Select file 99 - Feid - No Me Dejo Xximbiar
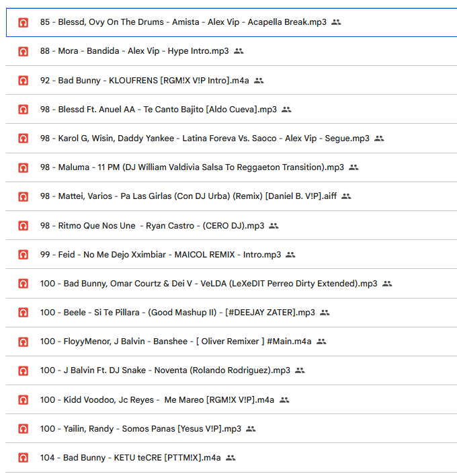This screenshot has width=457, height=476. tap(232, 254)
